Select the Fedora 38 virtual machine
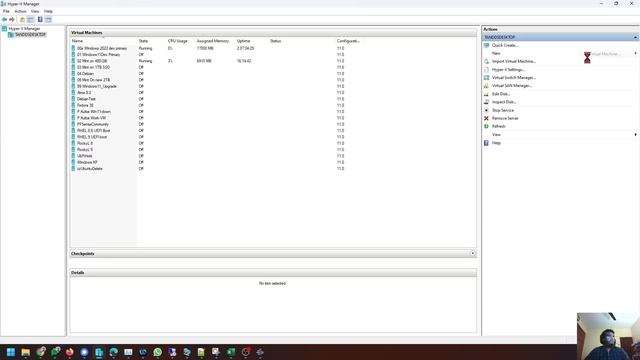 point(85,105)
